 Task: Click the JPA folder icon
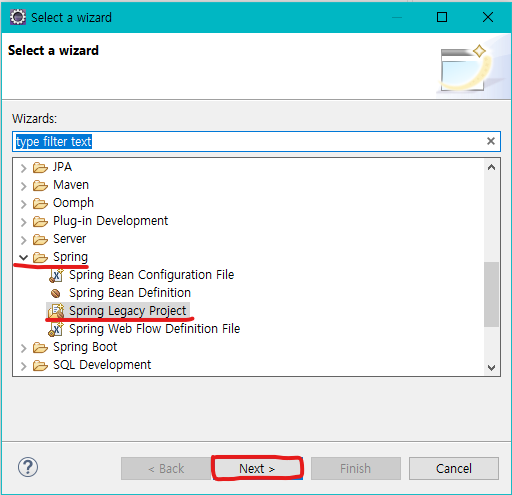click(x=40, y=168)
